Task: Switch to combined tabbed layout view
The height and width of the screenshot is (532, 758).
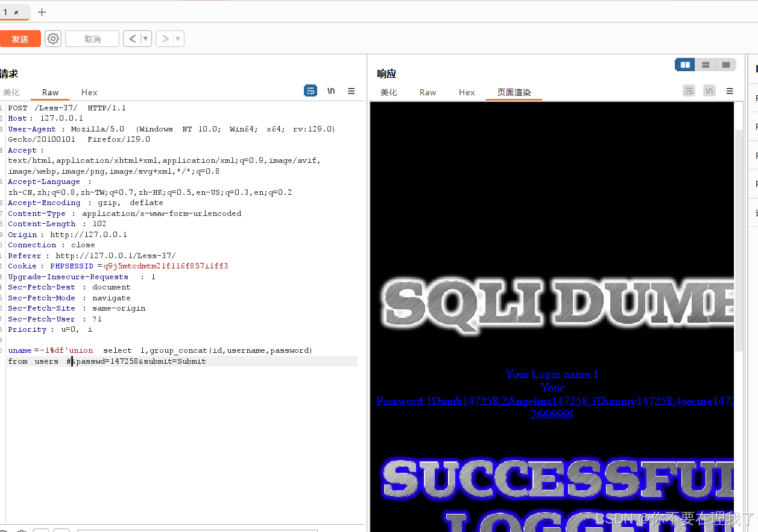Action: point(725,65)
